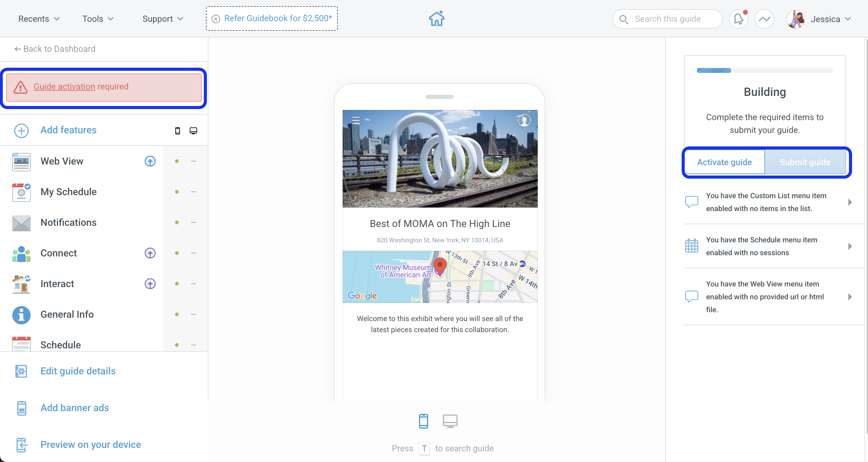Click the Preview on your device icon
Image resolution: width=868 pixels, height=462 pixels.
21,445
